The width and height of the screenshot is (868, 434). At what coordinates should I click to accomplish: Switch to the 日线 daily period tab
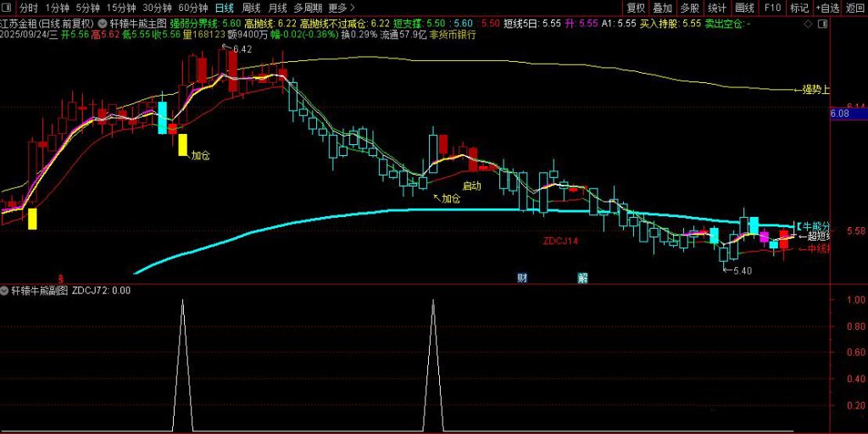(224, 8)
